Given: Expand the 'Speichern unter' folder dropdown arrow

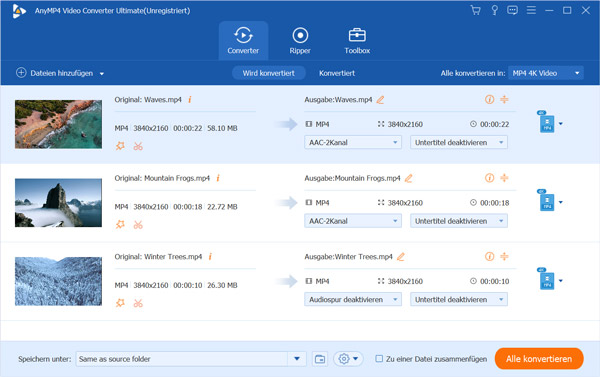Looking at the screenshot, I should 297,359.
